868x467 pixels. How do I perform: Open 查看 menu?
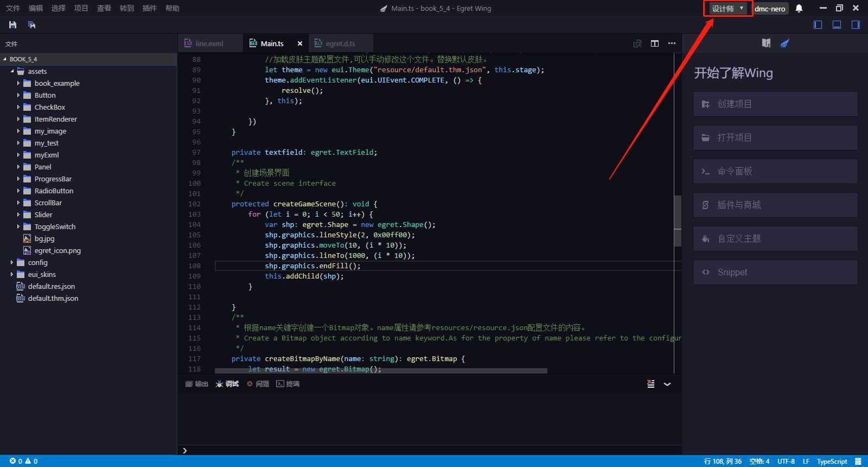pyautogui.click(x=104, y=8)
